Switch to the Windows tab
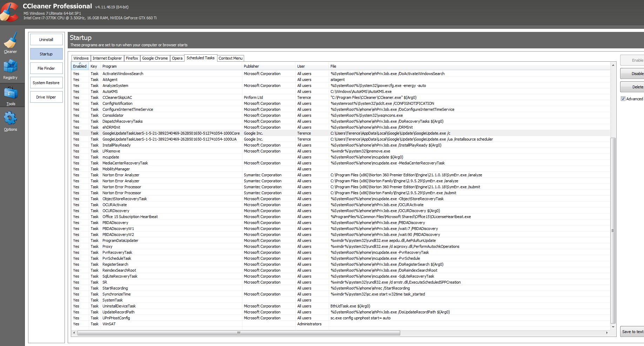Screen dimensions: 644x346 (x=81, y=58)
